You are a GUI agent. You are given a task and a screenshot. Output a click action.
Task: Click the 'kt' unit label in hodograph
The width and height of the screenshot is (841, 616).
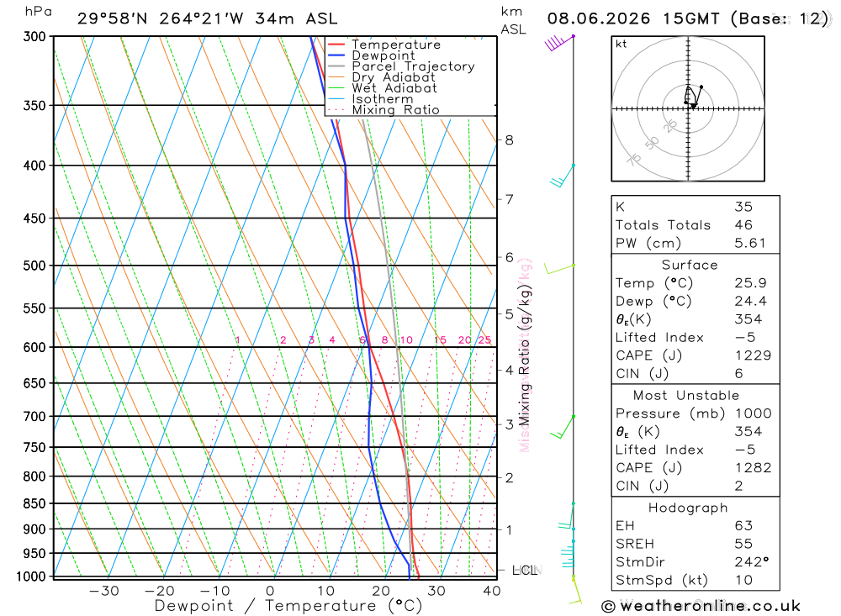point(621,44)
